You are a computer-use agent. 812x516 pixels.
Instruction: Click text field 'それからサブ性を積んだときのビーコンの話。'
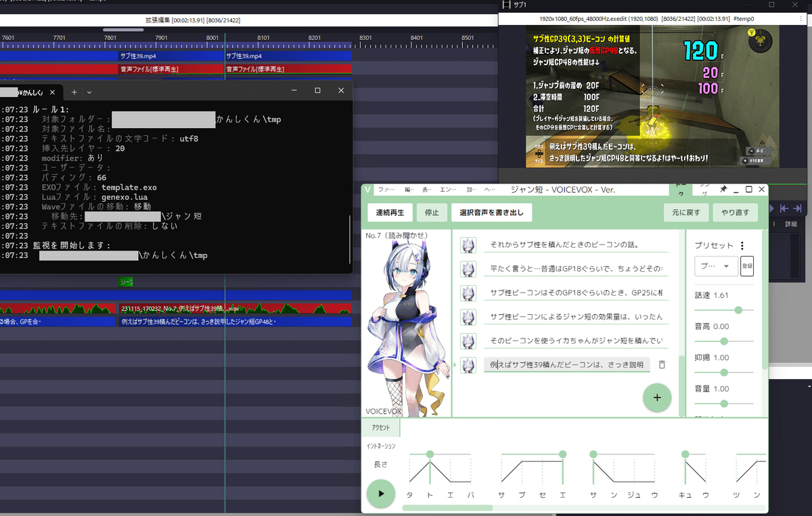click(x=576, y=245)
